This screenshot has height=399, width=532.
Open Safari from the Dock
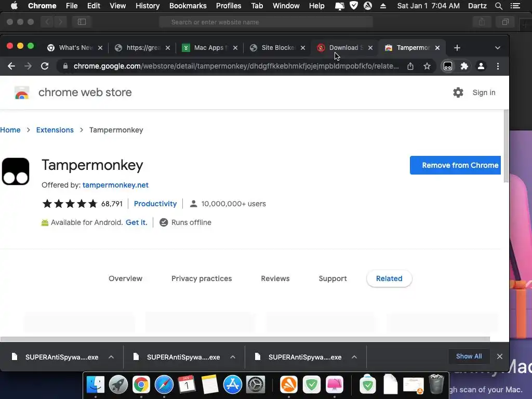pyautogui.click(x=164, y=385)
